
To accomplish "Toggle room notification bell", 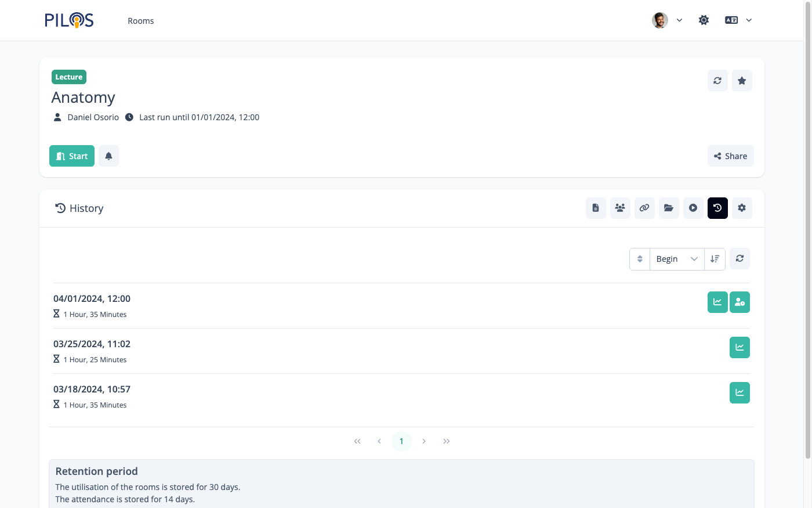I will tap(108, 156).
